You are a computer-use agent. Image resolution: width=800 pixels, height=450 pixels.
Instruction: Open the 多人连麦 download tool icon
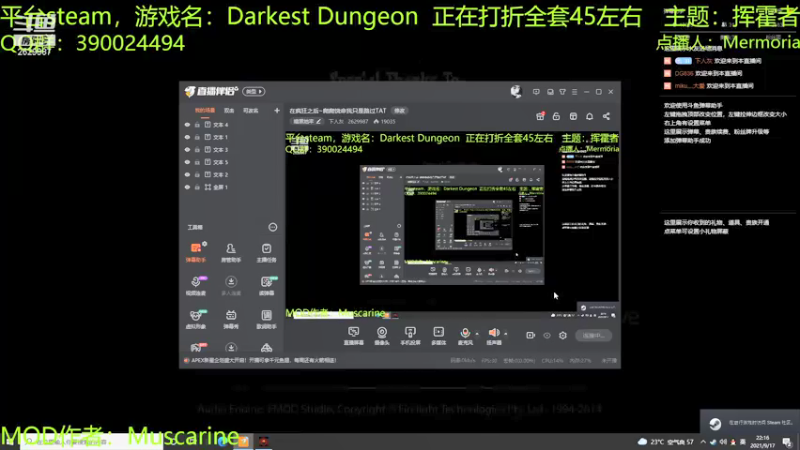231,285
